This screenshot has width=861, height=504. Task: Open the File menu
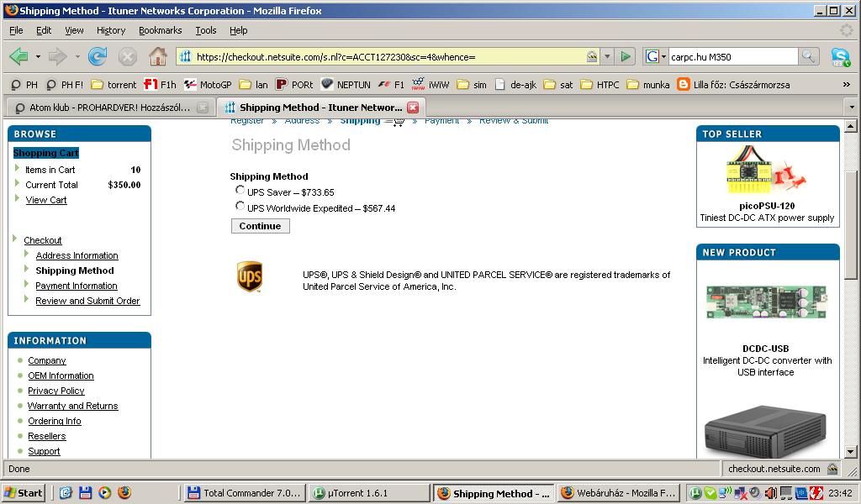pyautogui.click(x=17, y=30)
